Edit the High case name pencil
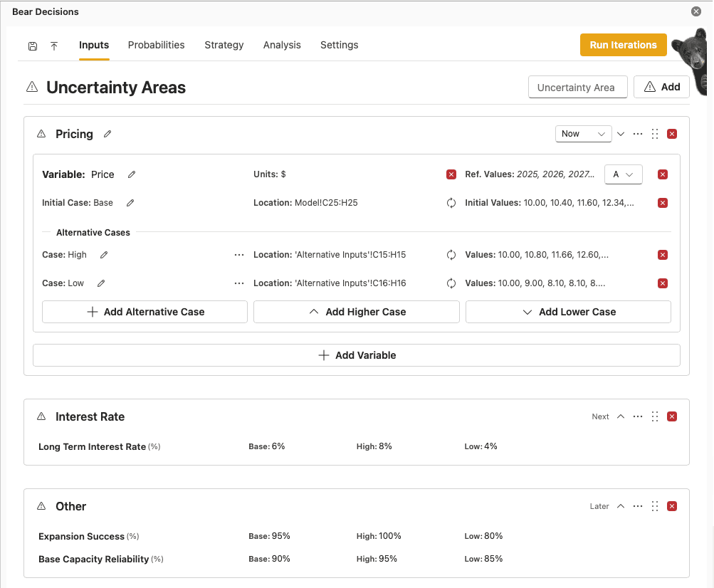The width and height of the screenshot is (714, 588). click(104, 255)
